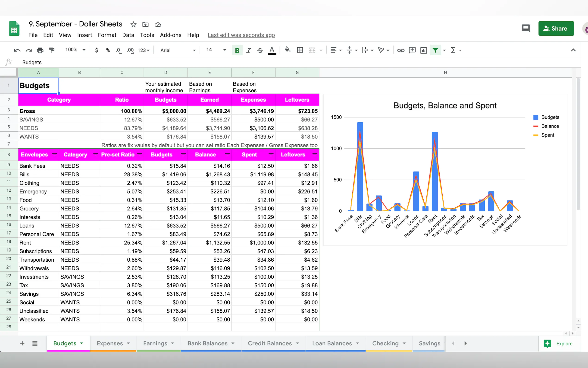Increase decimal places
588x368 pixels.
pos(130,50)
